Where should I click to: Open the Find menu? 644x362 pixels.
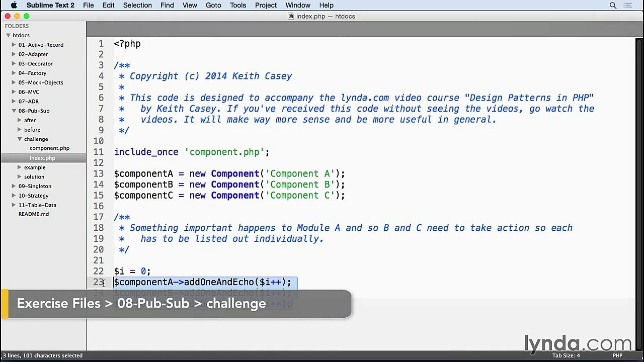click(167, 6)
